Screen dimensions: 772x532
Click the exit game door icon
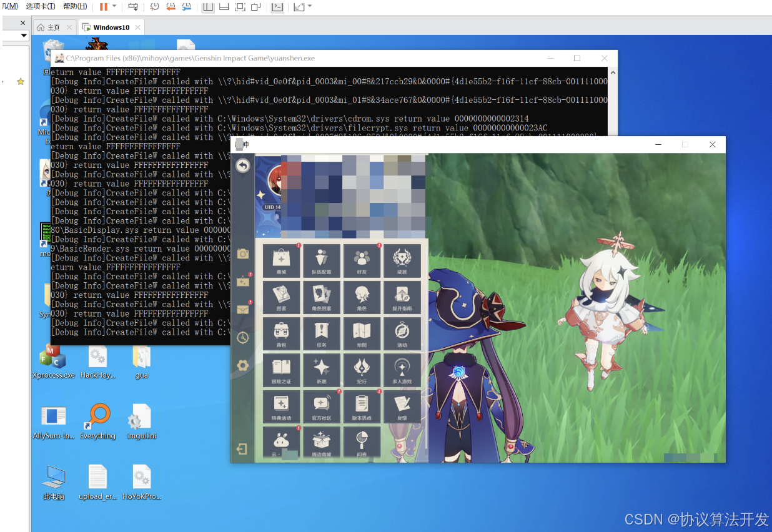tap(242, 449)
